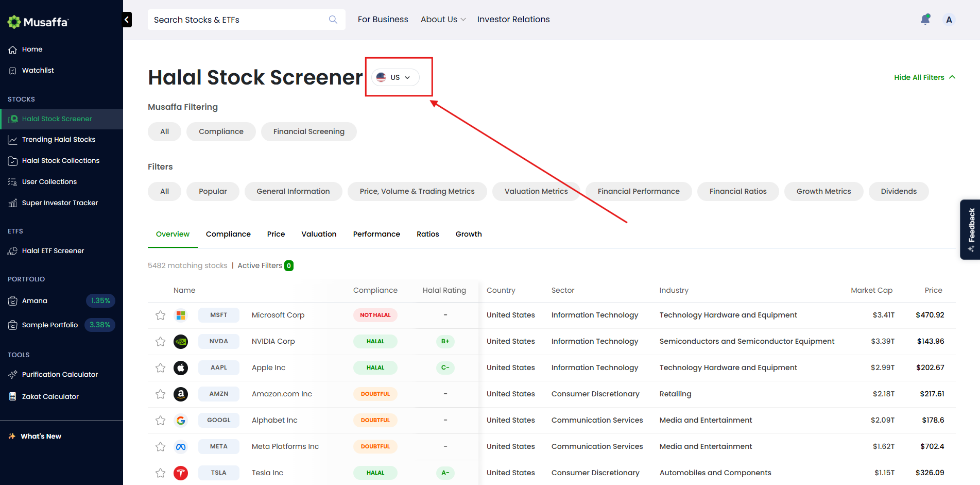980x485 pixels.
Task: Choose Dividends filter chip
Action: 899,191
